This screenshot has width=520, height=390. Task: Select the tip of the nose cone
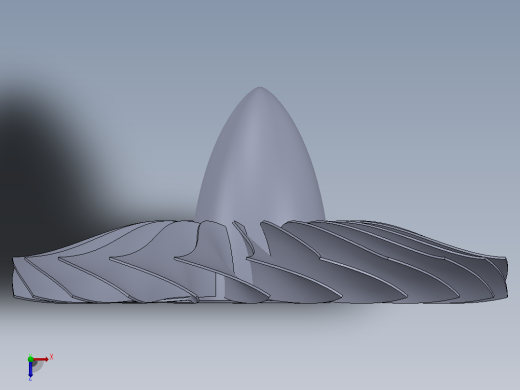[x=260, y=88]
